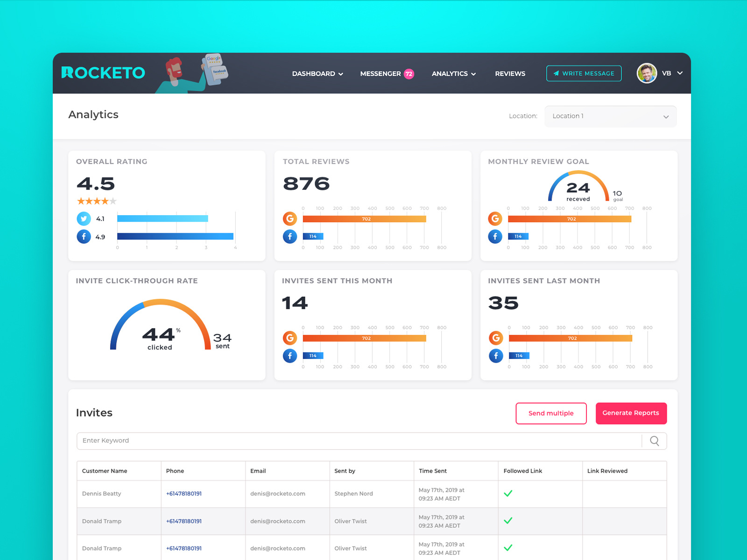747x560 pixels.
Task: Click the Generate Reports button
Action: tap(631, 413)
